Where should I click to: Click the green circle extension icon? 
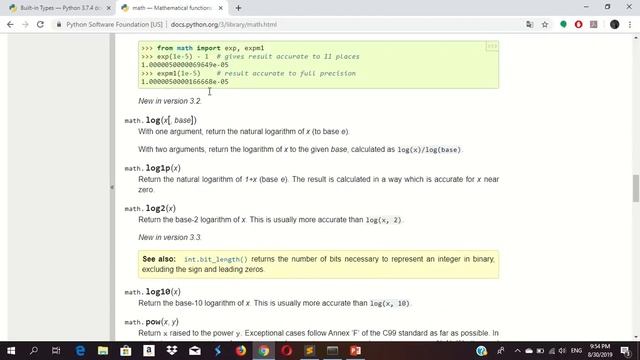pos(563,24)
